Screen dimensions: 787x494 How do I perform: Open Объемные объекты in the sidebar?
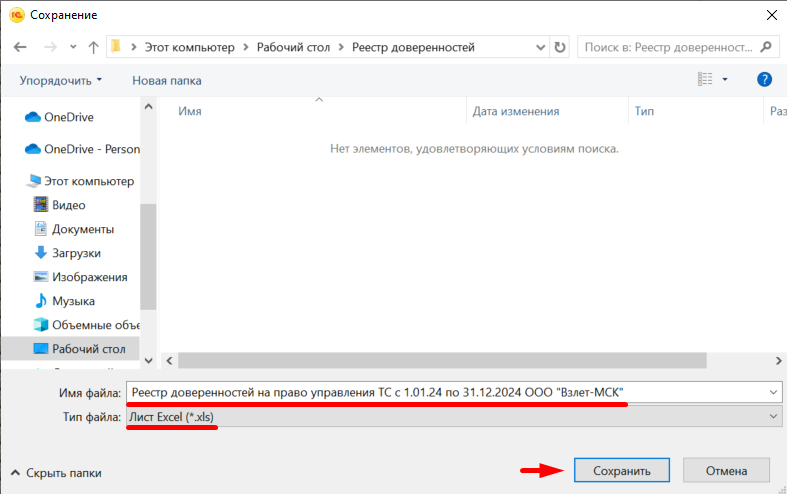pos(96,325)
